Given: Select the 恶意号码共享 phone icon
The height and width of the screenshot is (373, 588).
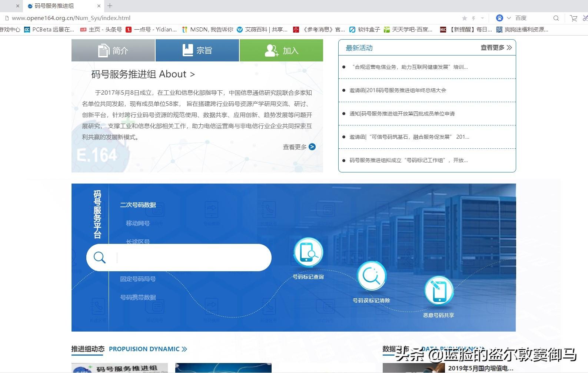Looking at the screenshot, I should pos(439,291).
